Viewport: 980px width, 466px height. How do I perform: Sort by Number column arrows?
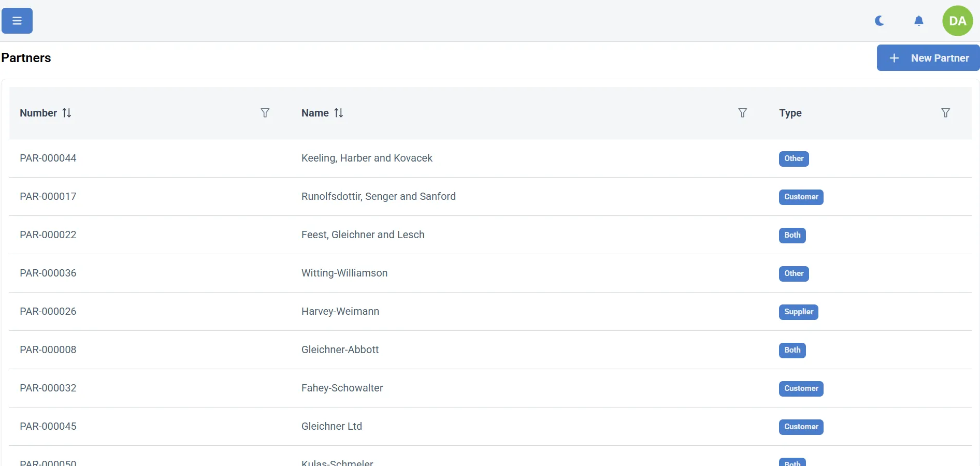(x=67, y=113)
